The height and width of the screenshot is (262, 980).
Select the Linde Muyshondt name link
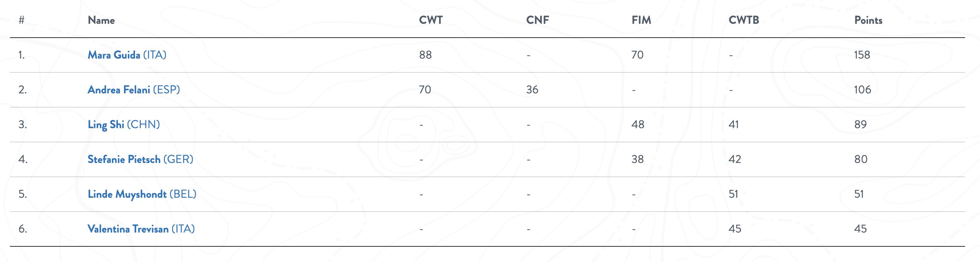coord(127,194)
